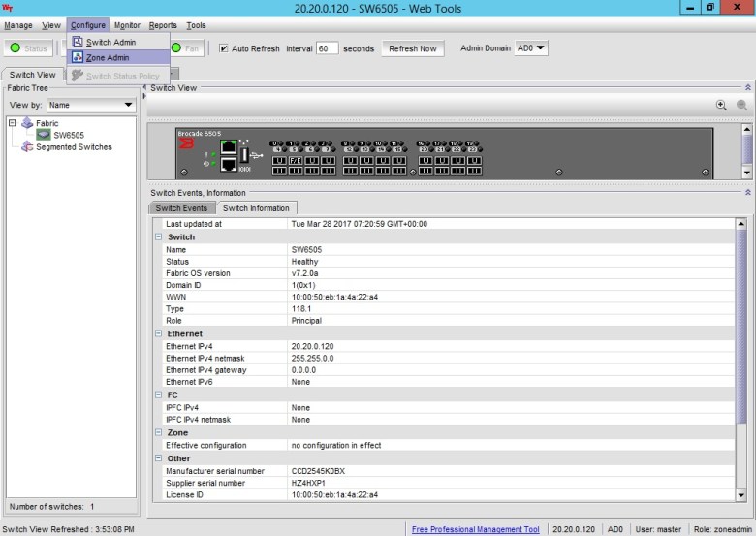Click Zoom In magnifier in Switch View
Screen dimensions: 756x536
coord(721,105)
